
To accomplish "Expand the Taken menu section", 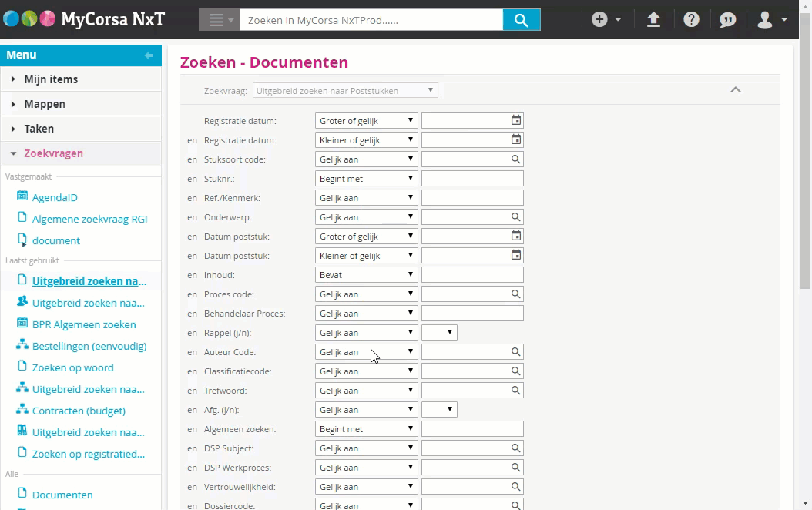I will click(x=81, y=129).
